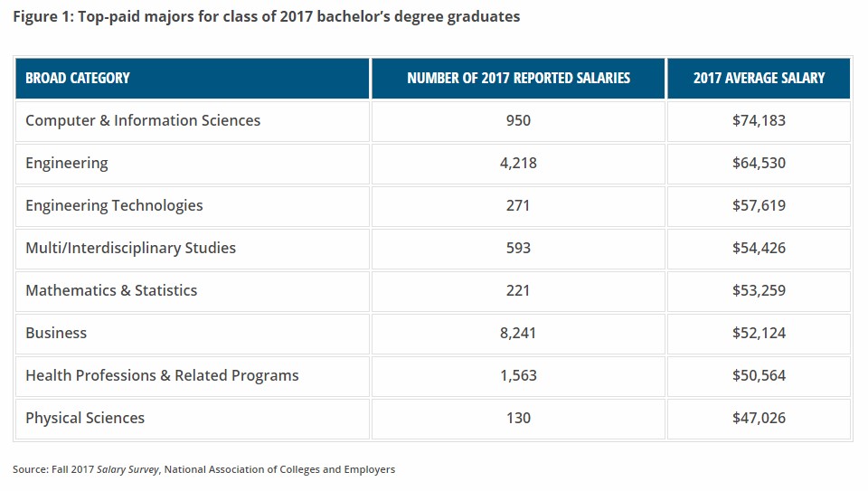The height and width of the screenshot is (491, 868).
Task: Click the 2017 AVERAGE SALARY column header
Action: coord(759,78)
